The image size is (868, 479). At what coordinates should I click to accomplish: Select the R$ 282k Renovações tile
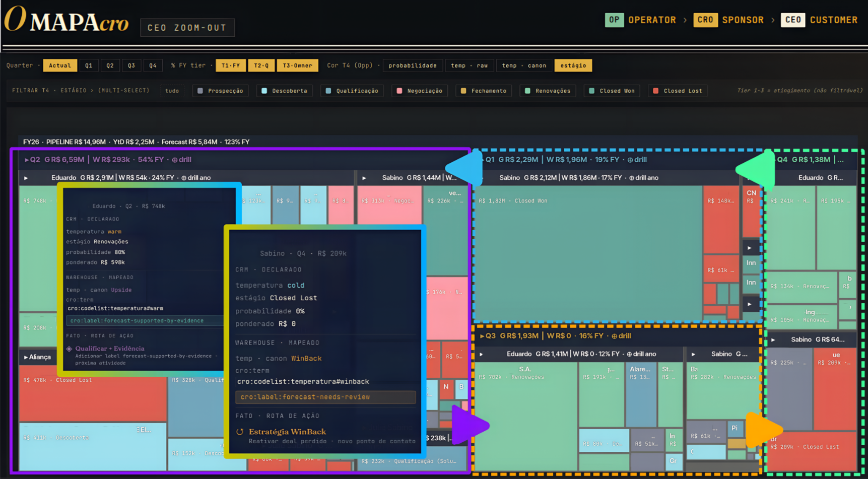[723, 390]
